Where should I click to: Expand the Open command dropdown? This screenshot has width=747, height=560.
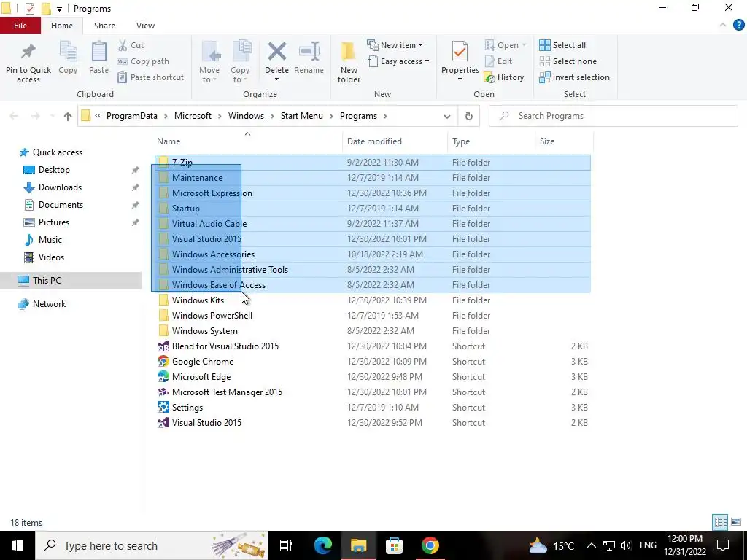pos(524,45)
